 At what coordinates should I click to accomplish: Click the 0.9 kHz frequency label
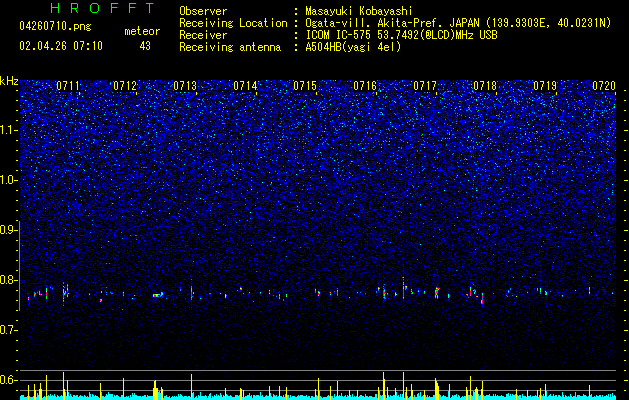coord(9,230)
